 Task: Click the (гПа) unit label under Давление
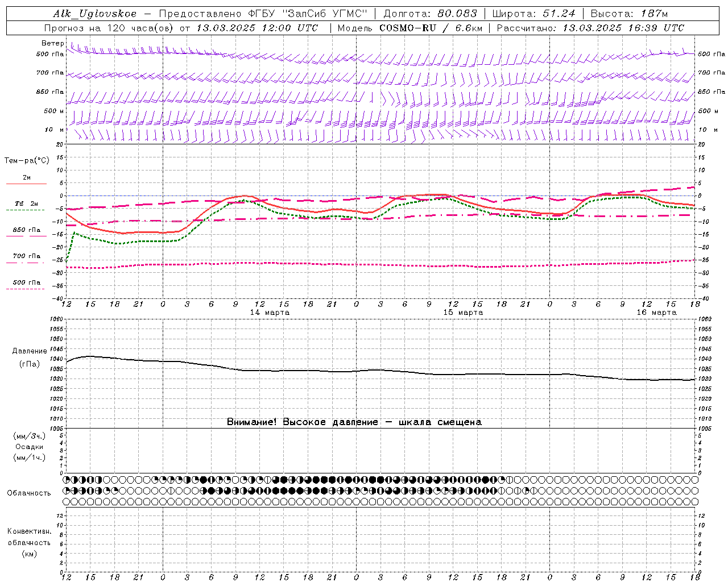click(x=29, y=364)
